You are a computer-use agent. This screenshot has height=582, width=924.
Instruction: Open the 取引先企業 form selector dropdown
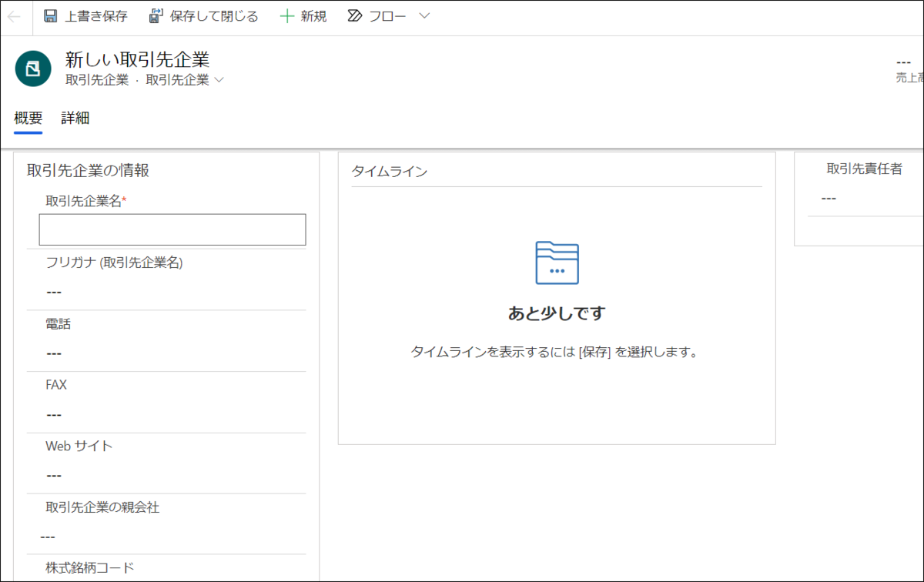click(219, 80)
